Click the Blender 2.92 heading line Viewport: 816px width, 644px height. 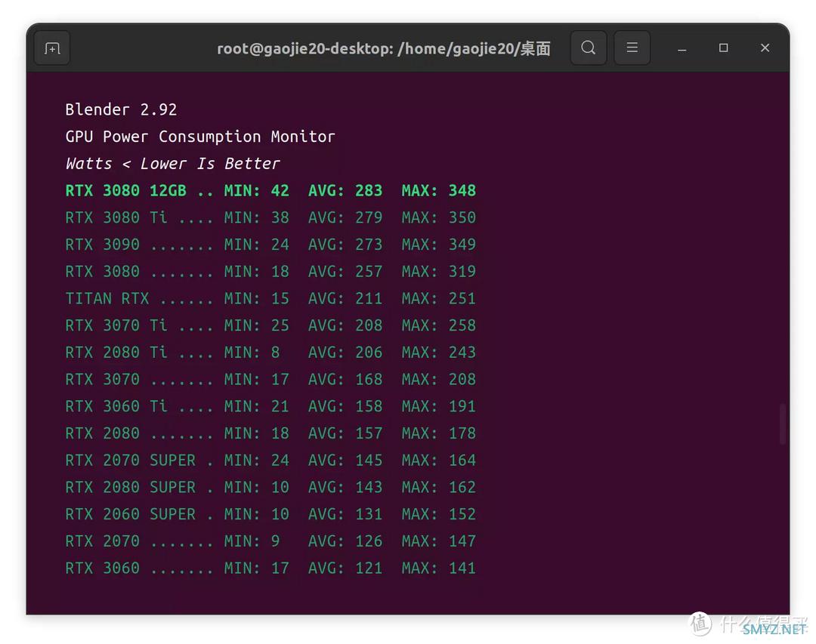pyautogui.click(x=121, y=109)
